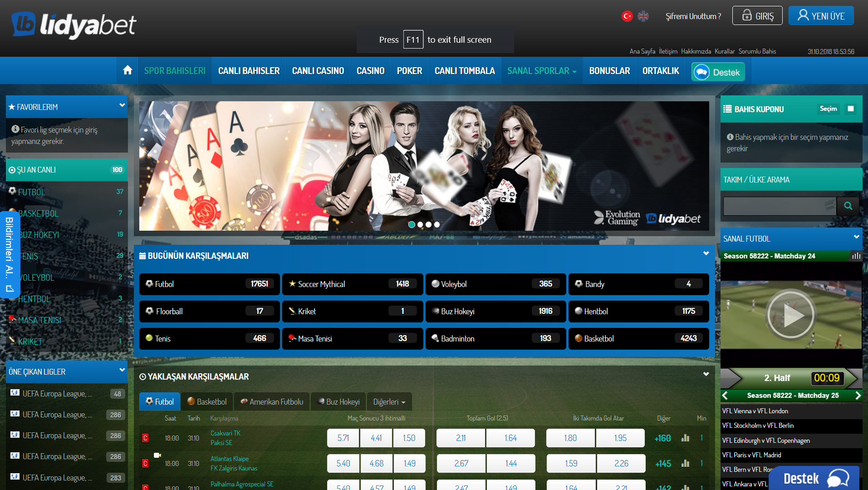The height and width of the screenshot is (490, 868).
Task: Open Bildirimleri Al notification side tab
Action: [10, 255]
